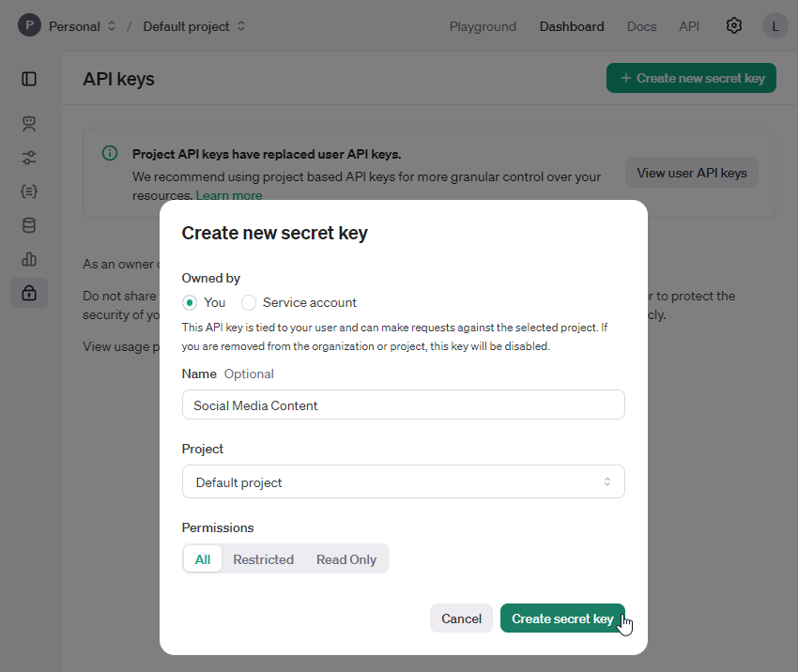The image size is (798, 672).
Task: Open Fine-tuning sliders icon in sidebar
Action: (29, 158)
